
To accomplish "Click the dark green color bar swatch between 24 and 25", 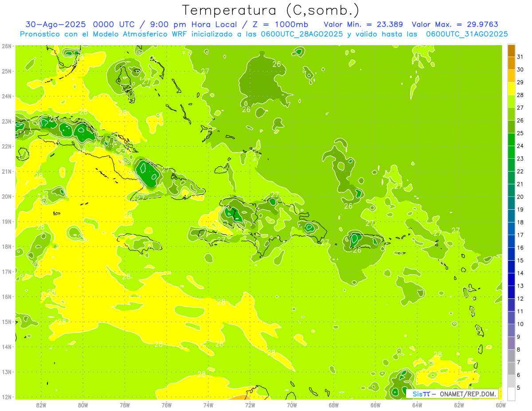I will point(511,140).
